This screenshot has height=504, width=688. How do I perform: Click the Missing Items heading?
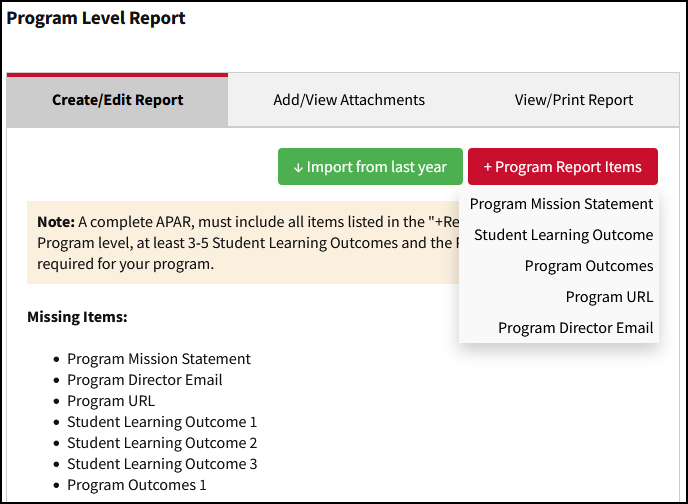[x=77, y=317]
